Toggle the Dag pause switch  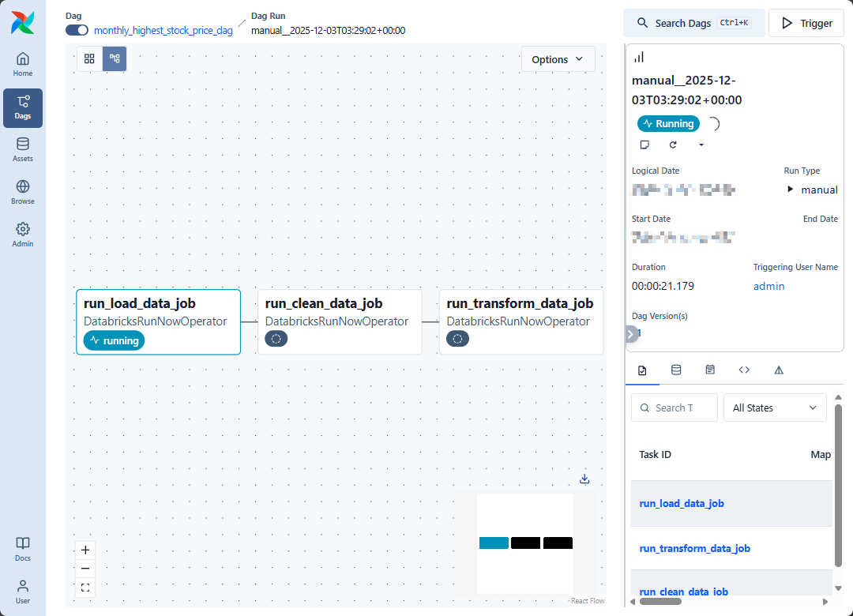(77, 30)
